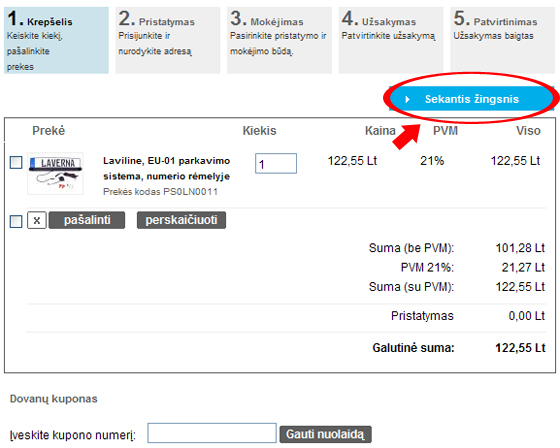Click the perskaičiuoti recalculate button
560x448 pixels.
pos(181,220)
